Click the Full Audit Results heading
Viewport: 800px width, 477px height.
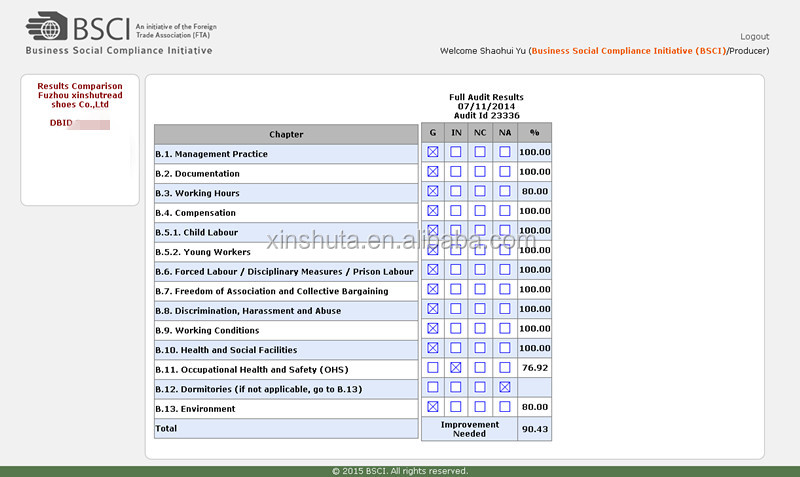coord(486,97)
